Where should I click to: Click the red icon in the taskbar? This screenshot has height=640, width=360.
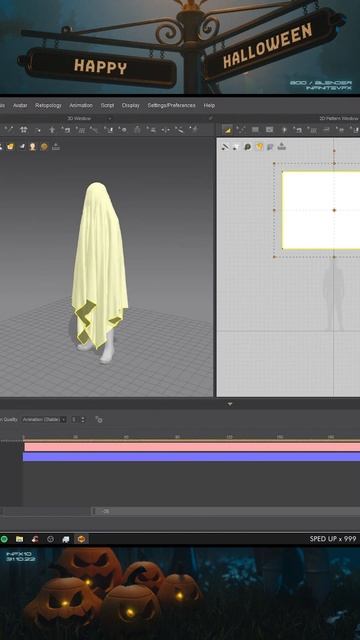coord(35,539)
